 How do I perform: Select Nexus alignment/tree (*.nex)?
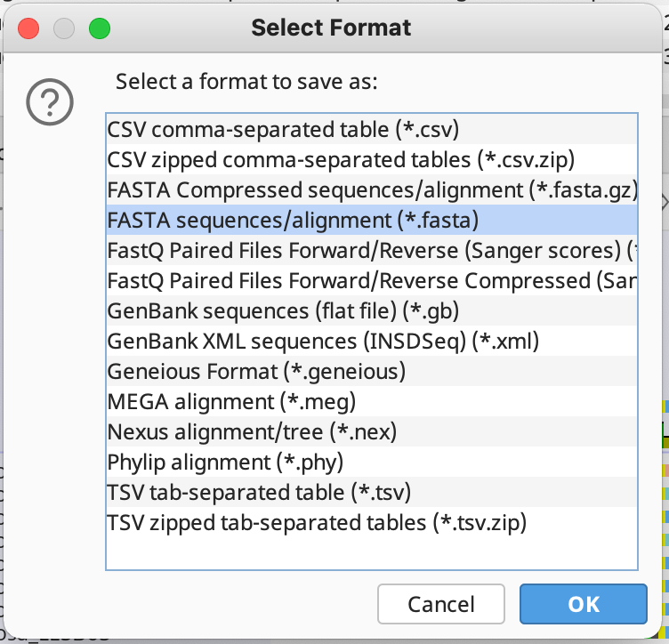[x=372, y=432]
